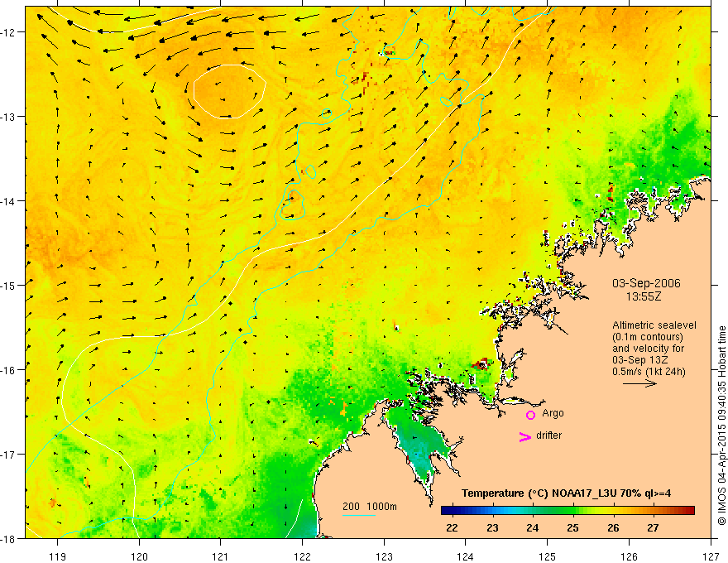Image resolution: width=728 pixels, height=563 pixels.
Task: Click the 'drifter' legend label
Action: pos(548,435)
